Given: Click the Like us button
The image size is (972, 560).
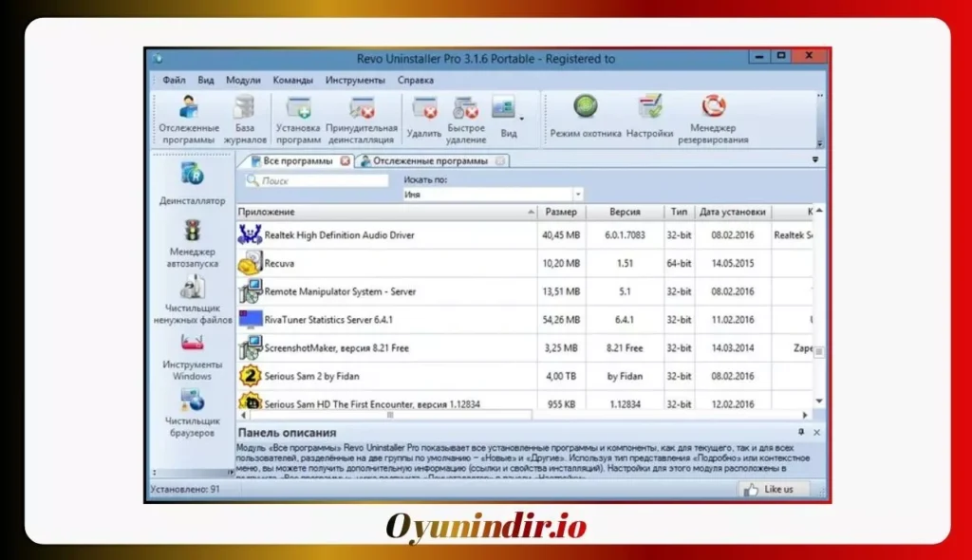Looking at the screenshot, I should tap(776, 490).
